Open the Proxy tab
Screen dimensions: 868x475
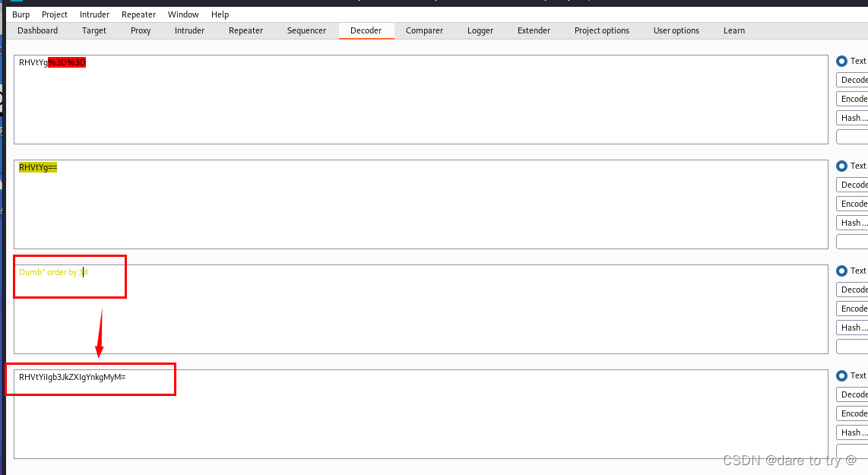point(140,30)
